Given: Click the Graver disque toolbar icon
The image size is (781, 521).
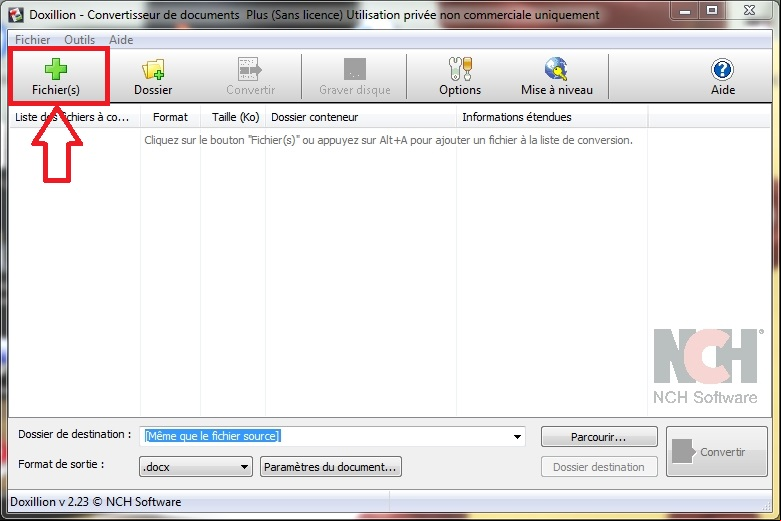Looking at the screenshot, I should coord(355,76).
